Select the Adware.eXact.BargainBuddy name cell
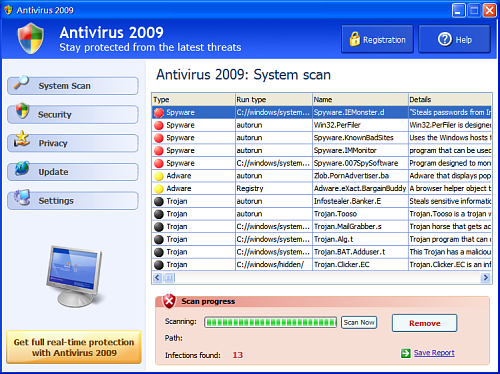Screen dimensions: 500x374 point(360,188)
